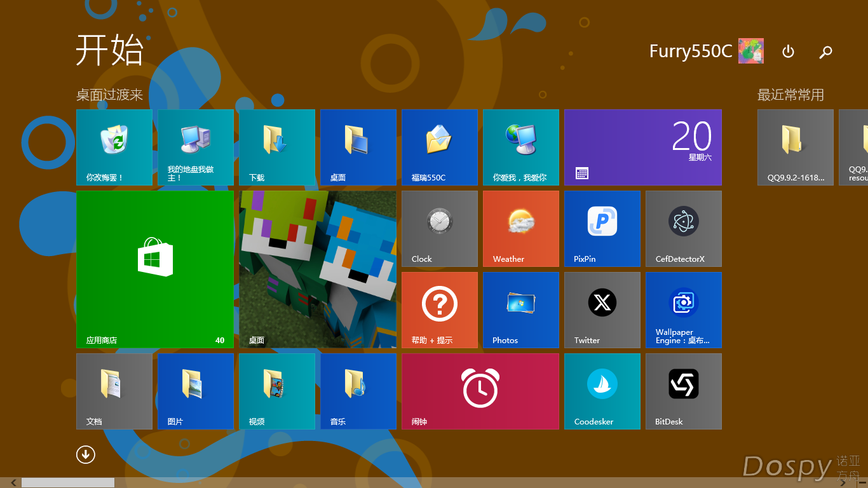This screenshot has height=488, width=868.
Task: Open the 图片 pictures folder tile
Action: pos(196,391)
